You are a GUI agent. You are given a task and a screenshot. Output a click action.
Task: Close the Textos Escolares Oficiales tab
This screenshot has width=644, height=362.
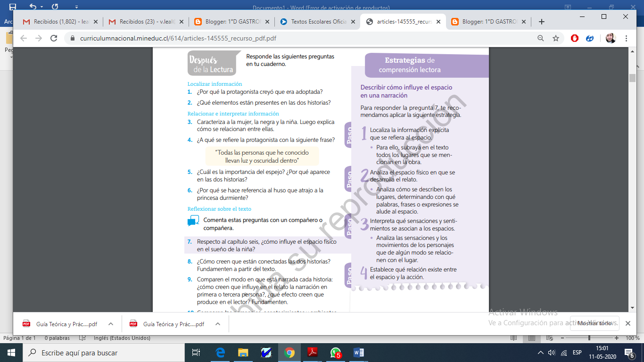tap(353, 22)
